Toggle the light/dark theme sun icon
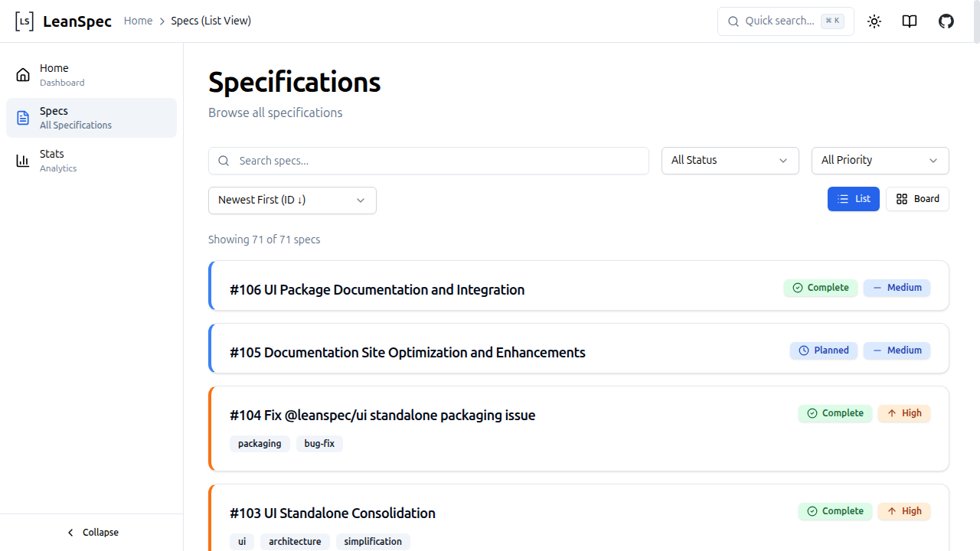The width and height of the screenshot is (980, 551). (x=874, y=21)
